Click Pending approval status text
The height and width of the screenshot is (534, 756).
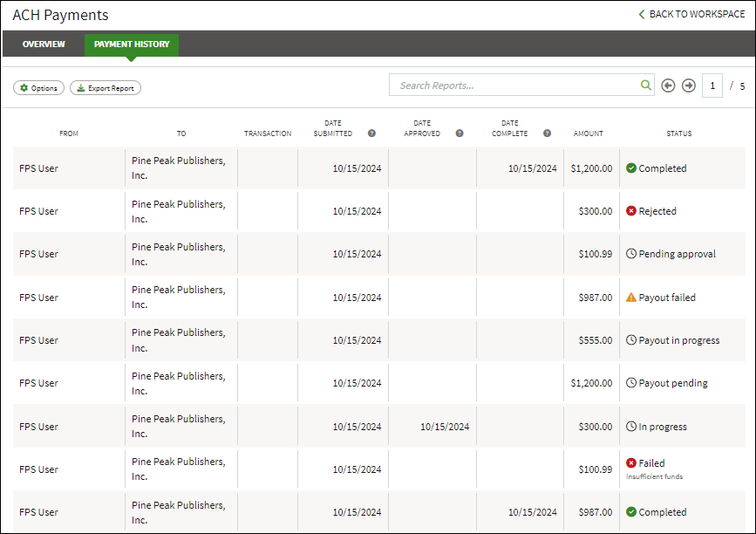677,254
